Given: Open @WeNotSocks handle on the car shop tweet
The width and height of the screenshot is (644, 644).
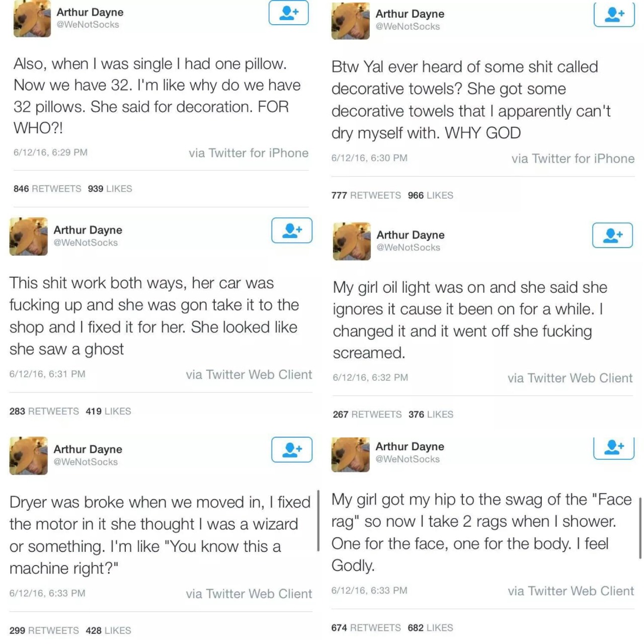Looking at the screenshot, I should pos(86,243).
